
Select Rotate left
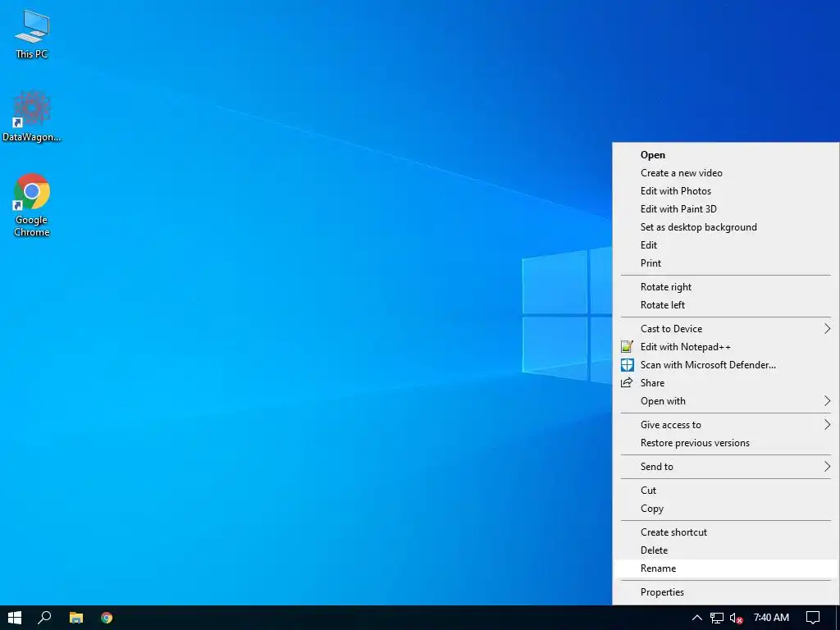725,305
